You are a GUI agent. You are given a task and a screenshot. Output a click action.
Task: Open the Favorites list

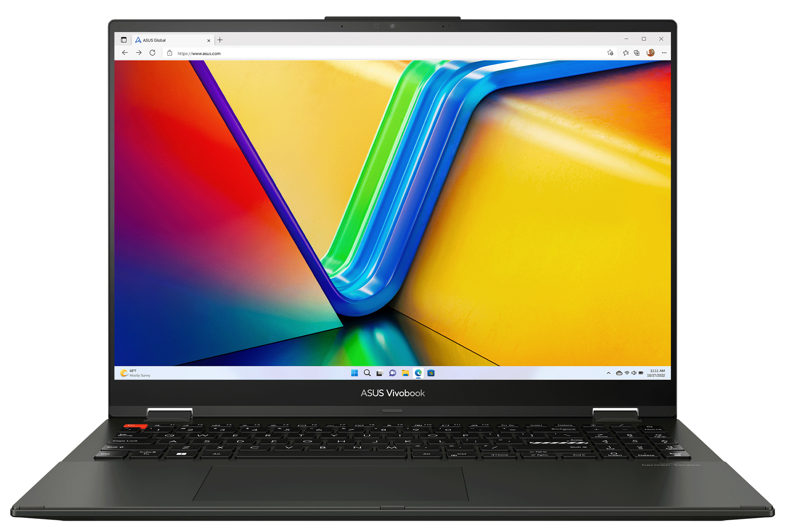[626, 53]
